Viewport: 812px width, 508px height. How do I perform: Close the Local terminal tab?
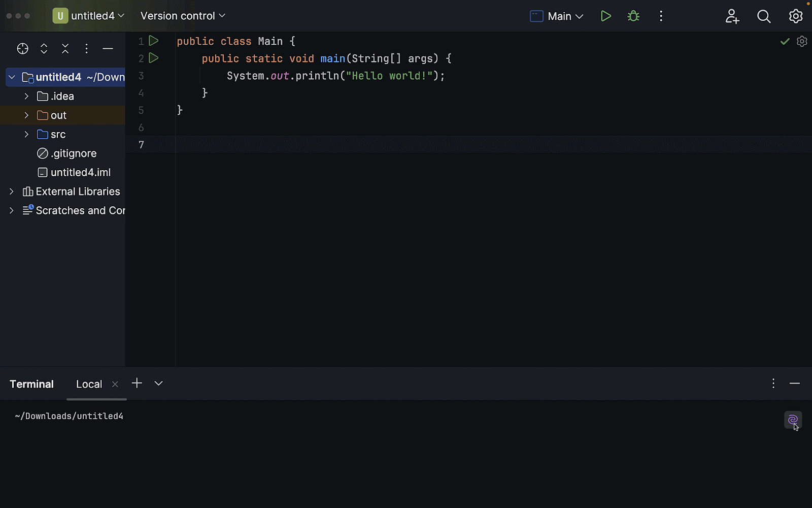[x=115, y=384]
